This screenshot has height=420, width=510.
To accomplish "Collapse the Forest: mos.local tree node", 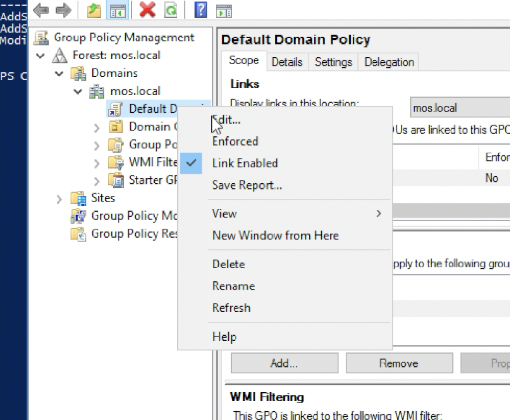I will click(x=41, y=56).
